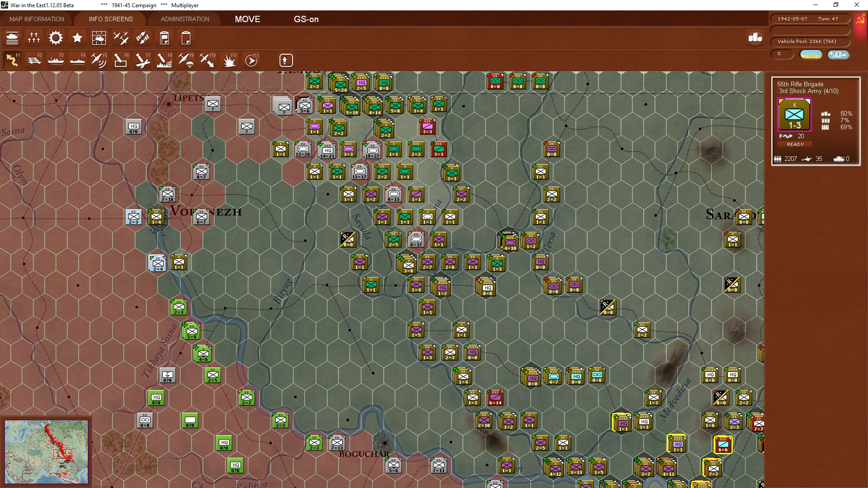Click the MOVE mode label
868x488 pixels.
[247, 19]
